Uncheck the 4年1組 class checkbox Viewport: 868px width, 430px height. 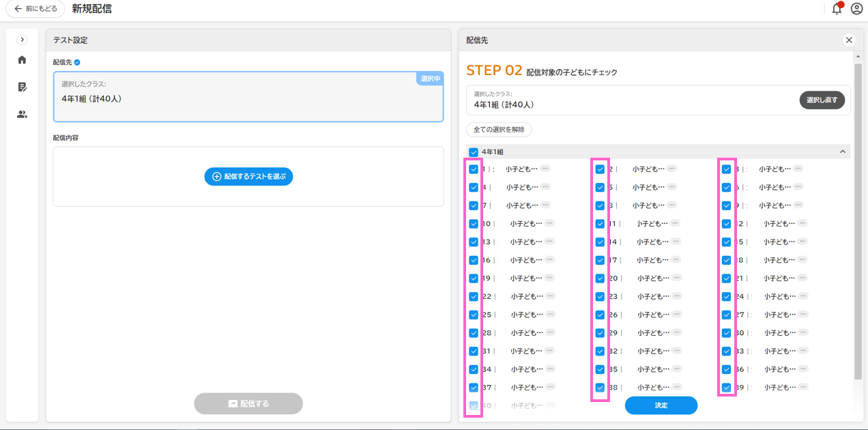(x=474, y=152)
